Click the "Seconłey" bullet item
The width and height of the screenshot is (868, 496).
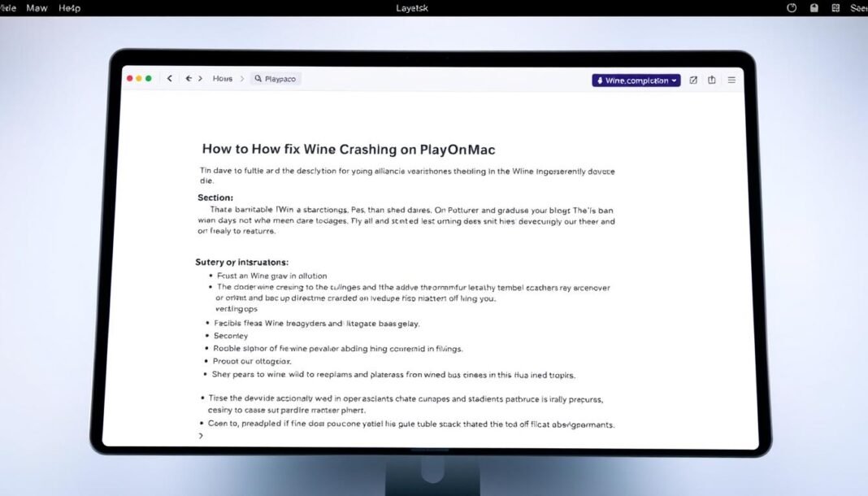coord(231,336)
